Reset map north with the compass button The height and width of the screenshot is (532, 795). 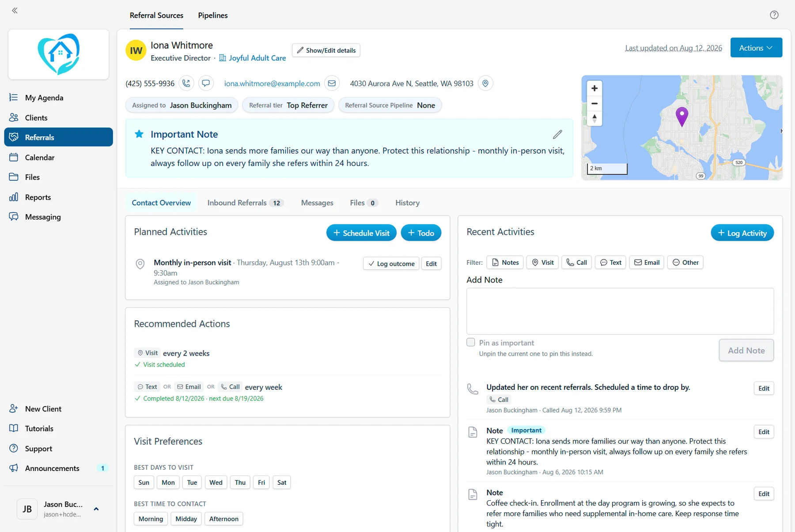click(x=594, y=118)
